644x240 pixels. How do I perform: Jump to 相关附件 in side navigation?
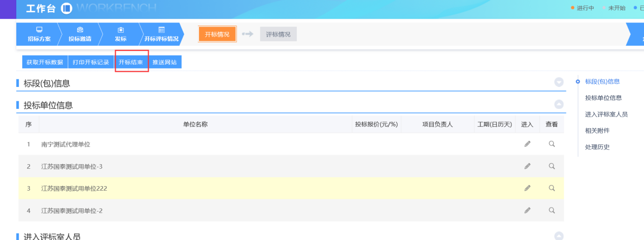pos(597,131)
